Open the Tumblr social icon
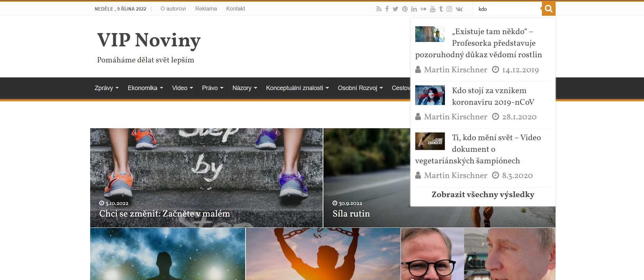 tap(441, 9)
